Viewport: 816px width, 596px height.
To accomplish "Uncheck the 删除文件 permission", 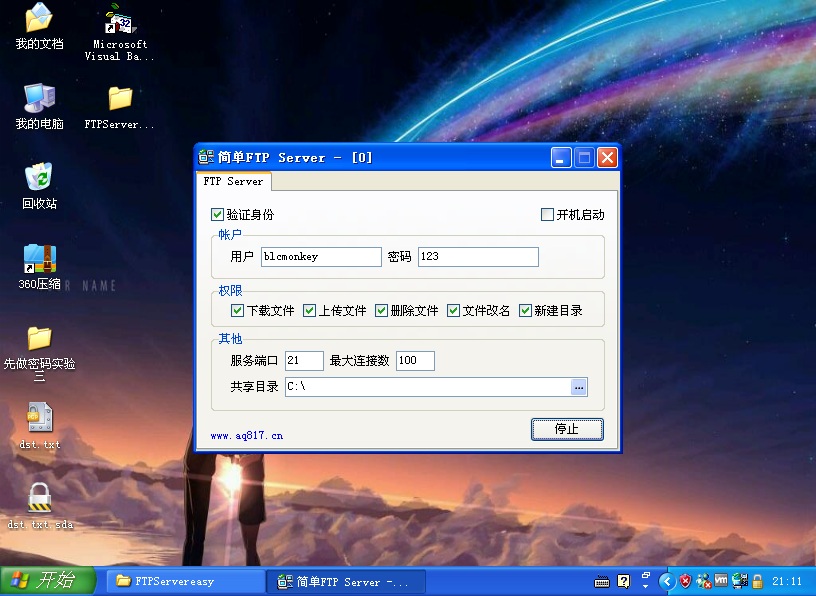I will click(381, 311).
